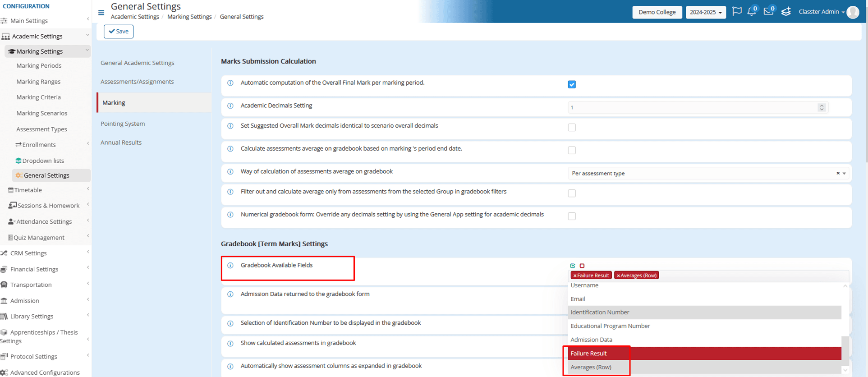Check Calculate assessments average by period end date

tap(572, 150)
